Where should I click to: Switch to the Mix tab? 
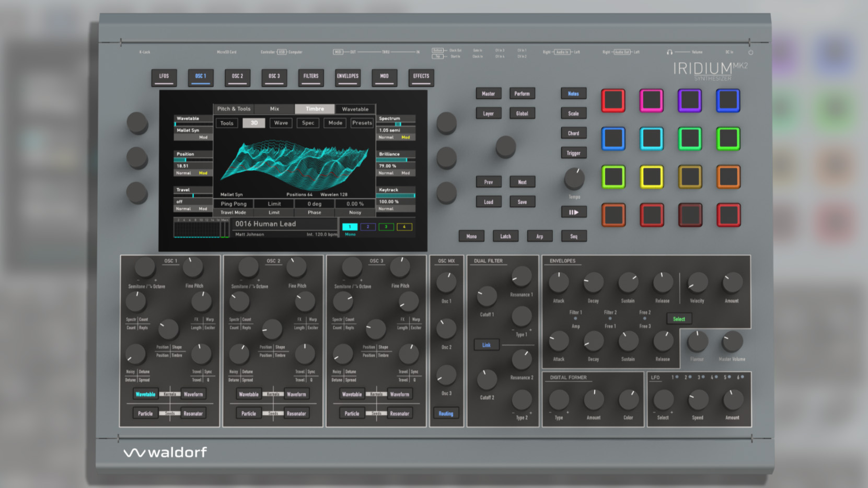click(274, 109)
